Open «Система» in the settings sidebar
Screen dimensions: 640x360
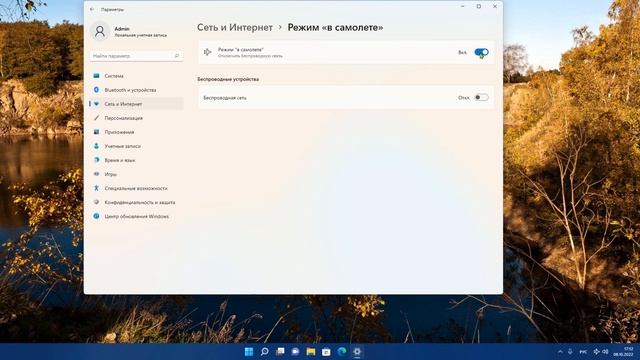(x=136, y=76)
